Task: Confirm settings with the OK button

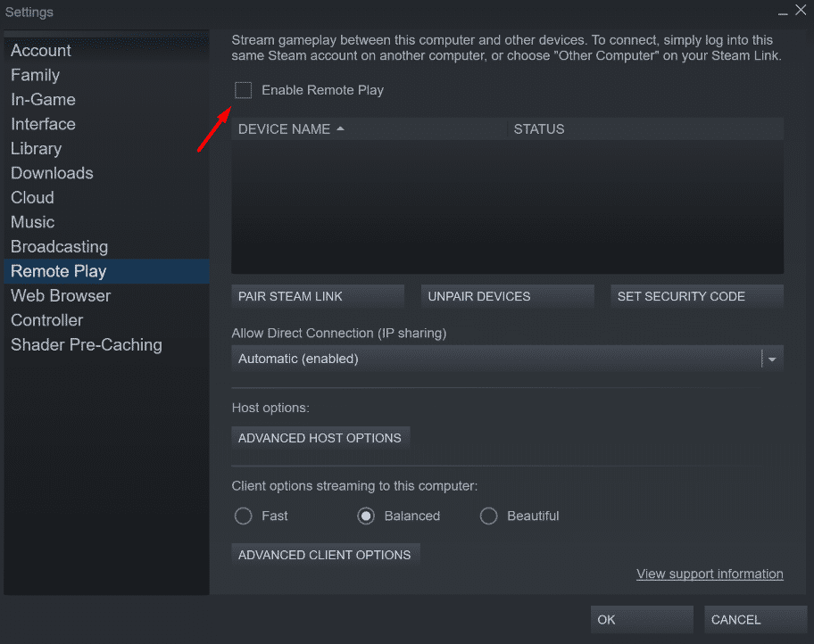Action: [x=641, y=619]
